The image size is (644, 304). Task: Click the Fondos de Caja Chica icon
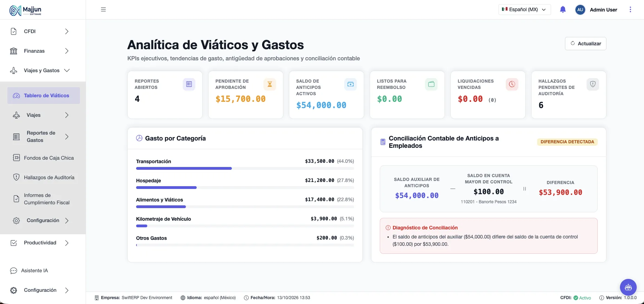(x=16, y=158)
